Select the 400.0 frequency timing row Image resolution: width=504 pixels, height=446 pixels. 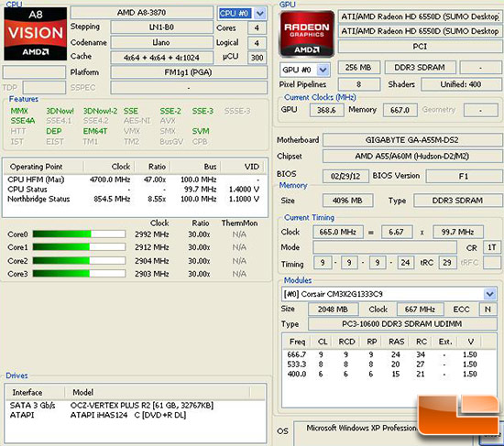pos(389,374)
